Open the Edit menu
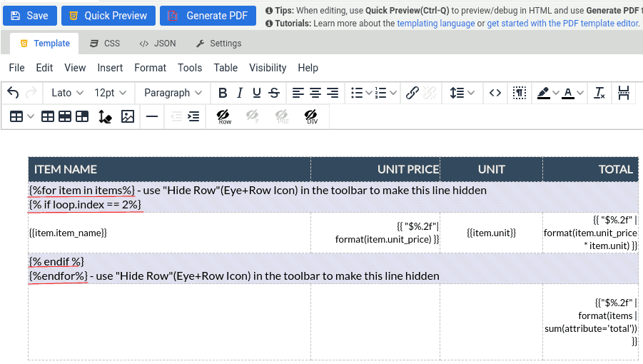This screenshot has height=364, width=643. 44,68
